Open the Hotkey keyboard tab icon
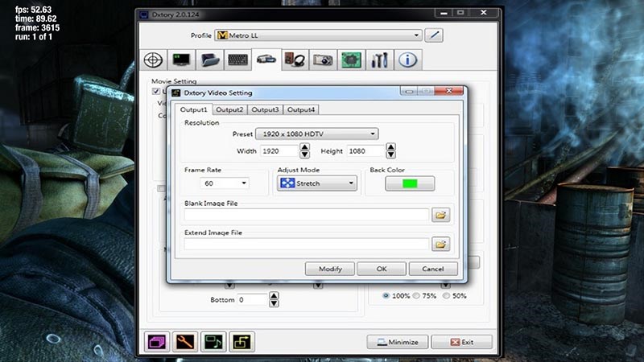 [x=238, y=60]
